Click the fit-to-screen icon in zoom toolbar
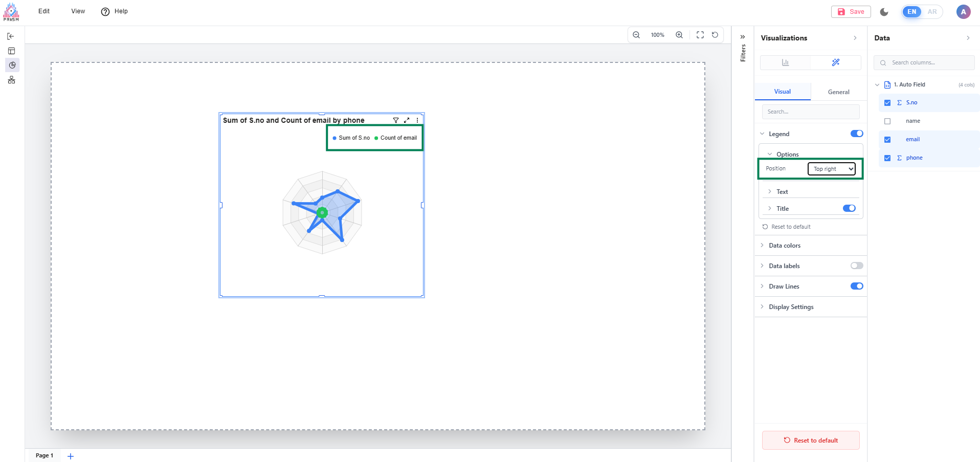 point(700,35)
